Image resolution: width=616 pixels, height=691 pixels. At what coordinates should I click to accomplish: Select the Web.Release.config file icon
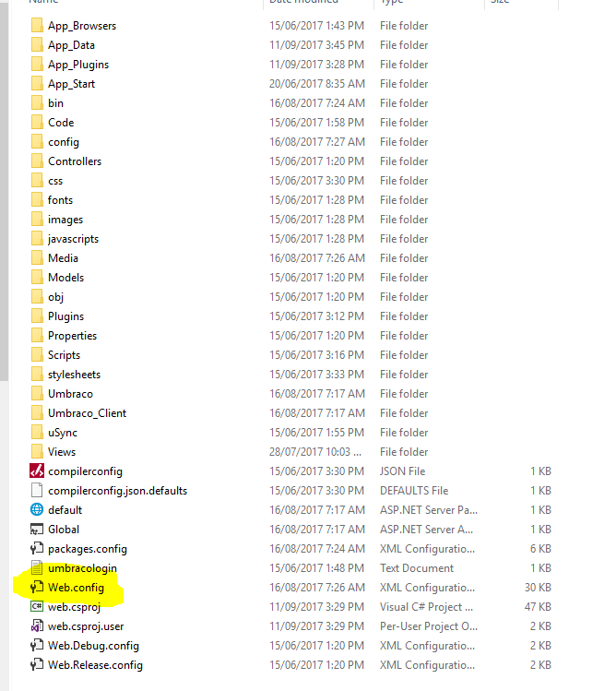pyautogui.click(x=37, y=665)
